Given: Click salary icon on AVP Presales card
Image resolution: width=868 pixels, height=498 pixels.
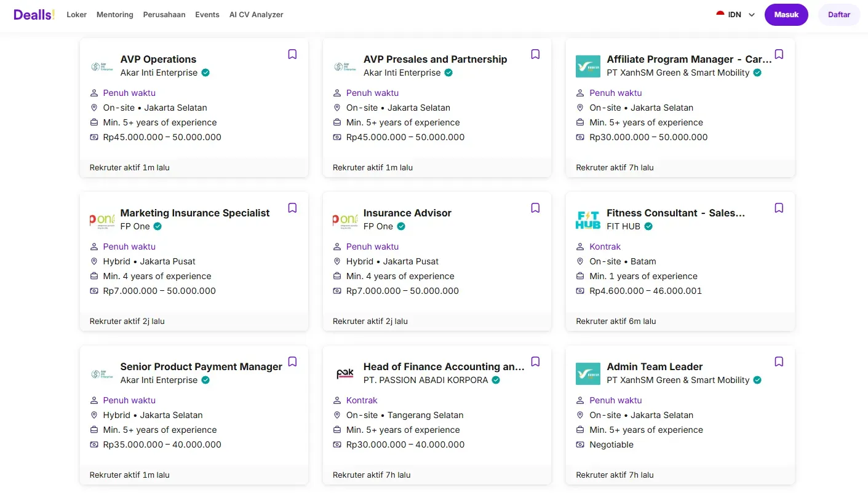Looking at the screenshot, I should click(x=337, y=137).
